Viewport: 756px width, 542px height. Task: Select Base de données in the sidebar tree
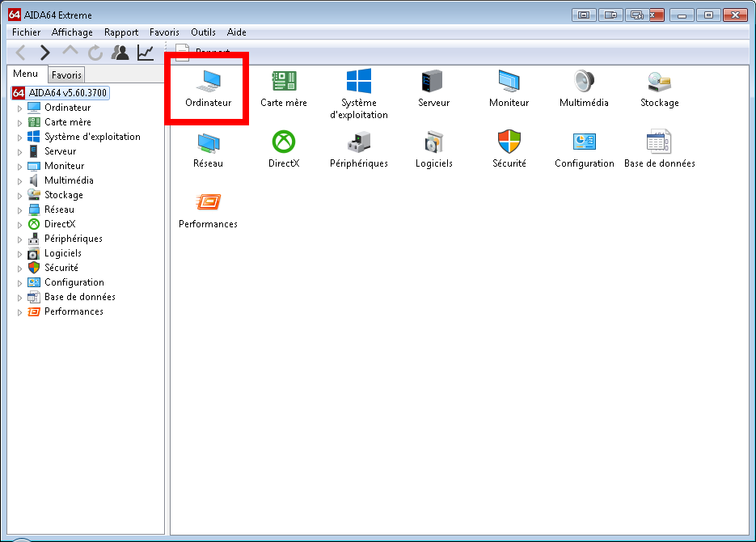[79, 297]
